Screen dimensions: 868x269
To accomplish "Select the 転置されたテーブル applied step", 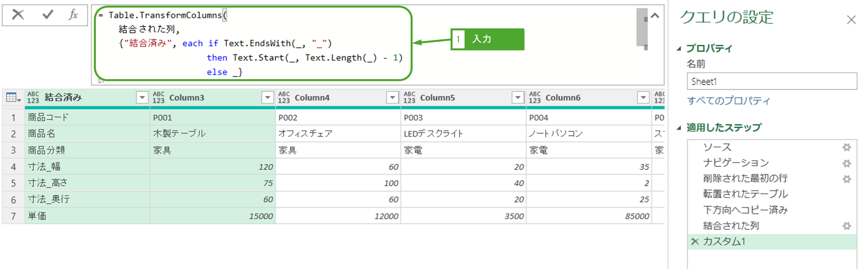I will (745, 194).
